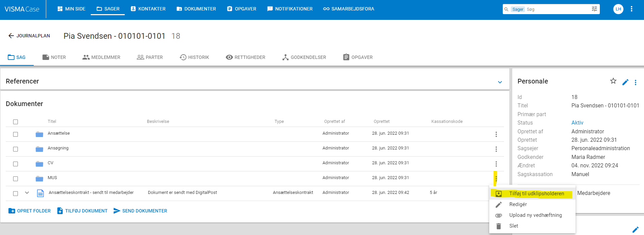Open Ansættelse row three-dot menu
This screenshot has height=235, width=644.
(496, 134)
